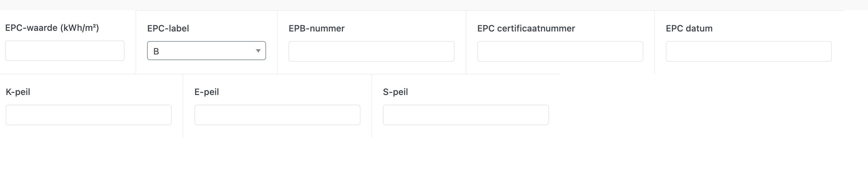Click the EPC certificaatnummer label
The width and height of the screenshot is (868, 180).
click(526, 28)
